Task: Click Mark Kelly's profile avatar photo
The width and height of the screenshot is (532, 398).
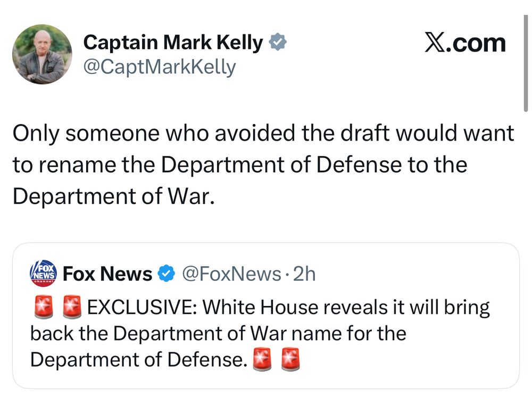Action: [x=41, y=54]
